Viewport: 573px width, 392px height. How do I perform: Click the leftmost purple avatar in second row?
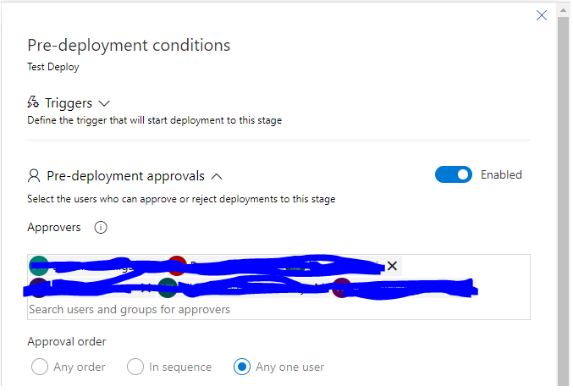coord(38,287)
